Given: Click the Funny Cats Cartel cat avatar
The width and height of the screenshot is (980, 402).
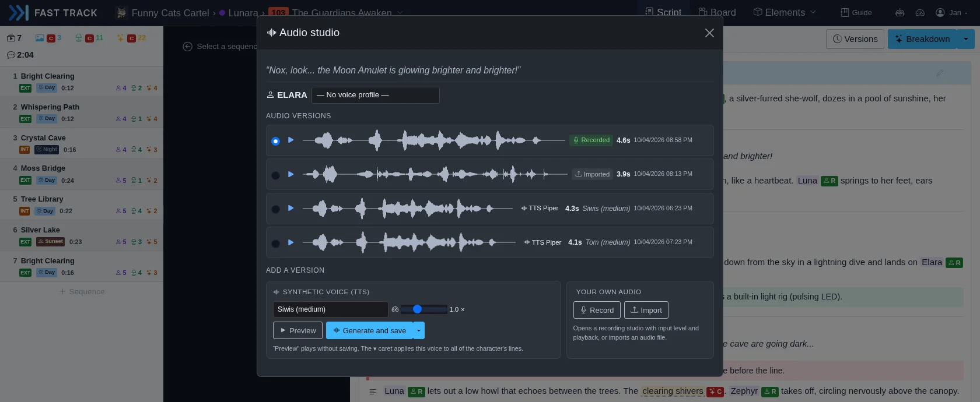Looking at the screenshot, I should pos(121,12).
